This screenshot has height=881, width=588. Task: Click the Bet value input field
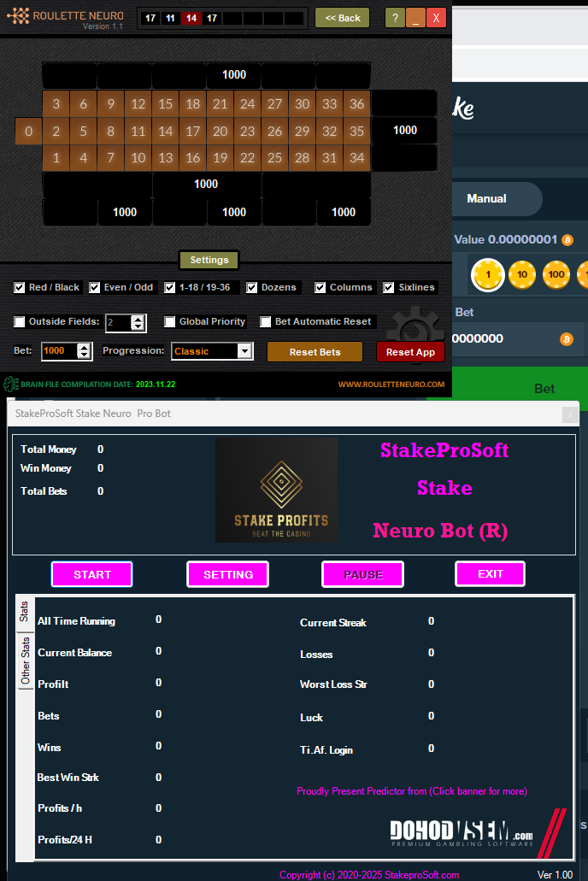point(60,351)
